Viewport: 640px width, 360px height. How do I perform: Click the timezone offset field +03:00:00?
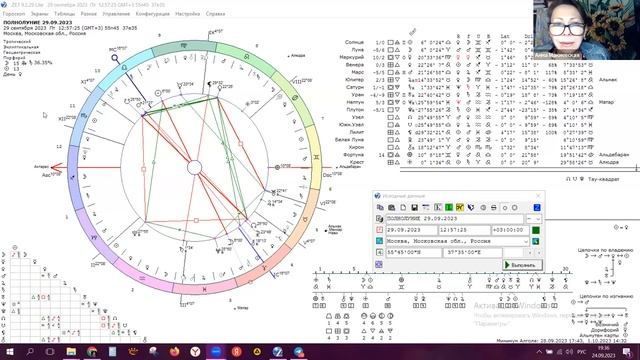pyautogui.click(x=511, y=230)
